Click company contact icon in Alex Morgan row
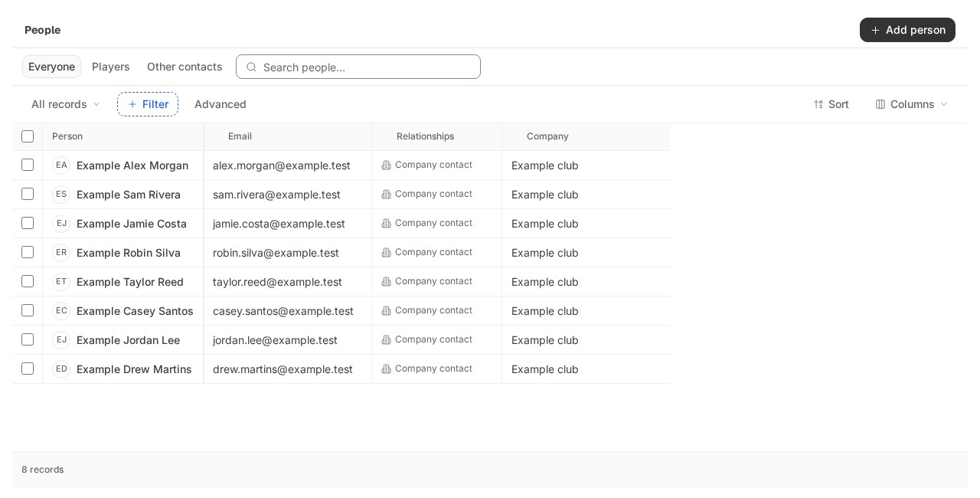Screen dimensions: 980x498 [x=386, y=165]
